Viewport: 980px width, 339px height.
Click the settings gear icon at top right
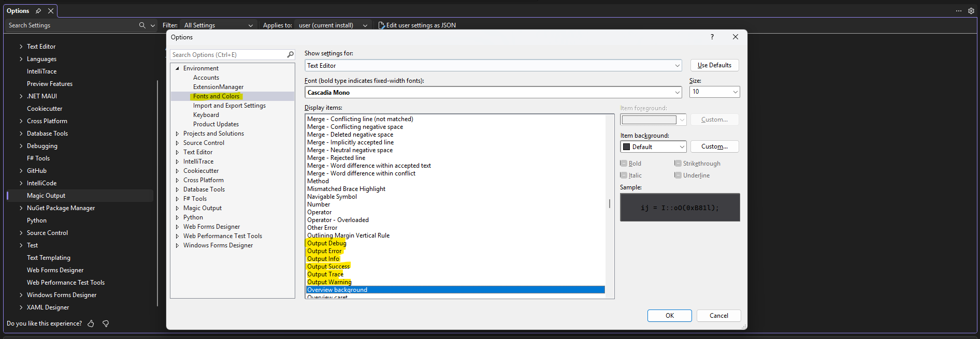971,11
